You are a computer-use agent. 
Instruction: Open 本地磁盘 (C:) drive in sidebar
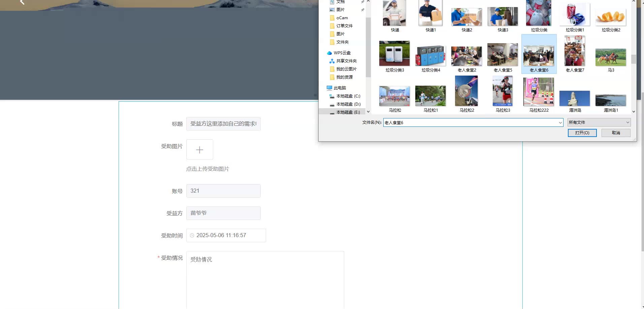348,96
